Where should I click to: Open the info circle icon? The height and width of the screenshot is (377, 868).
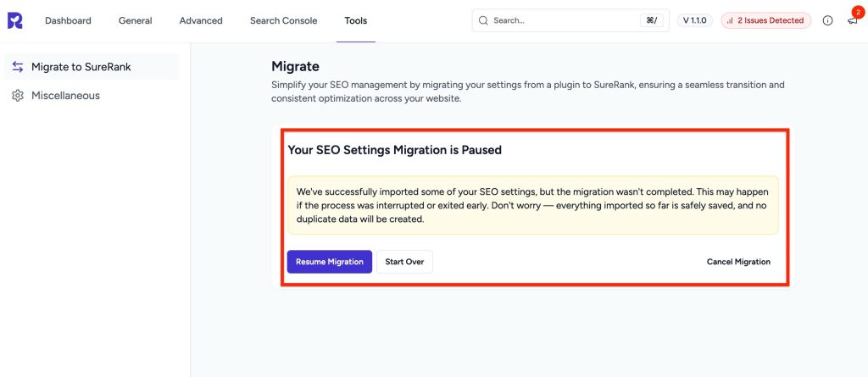[x=827, y=20]
